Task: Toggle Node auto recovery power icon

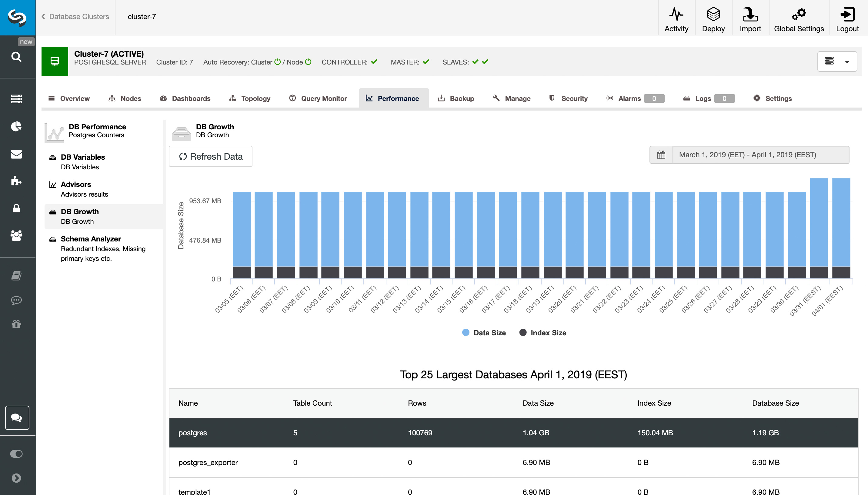Action: (x=308, y=62)
